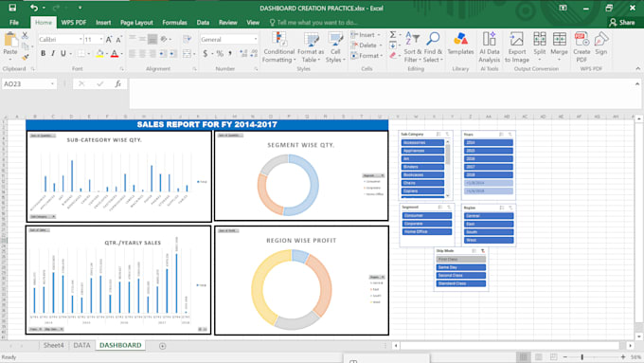The image size is (644, 363).
Task: Open Format as Table gallery
Action: [311, 47]
